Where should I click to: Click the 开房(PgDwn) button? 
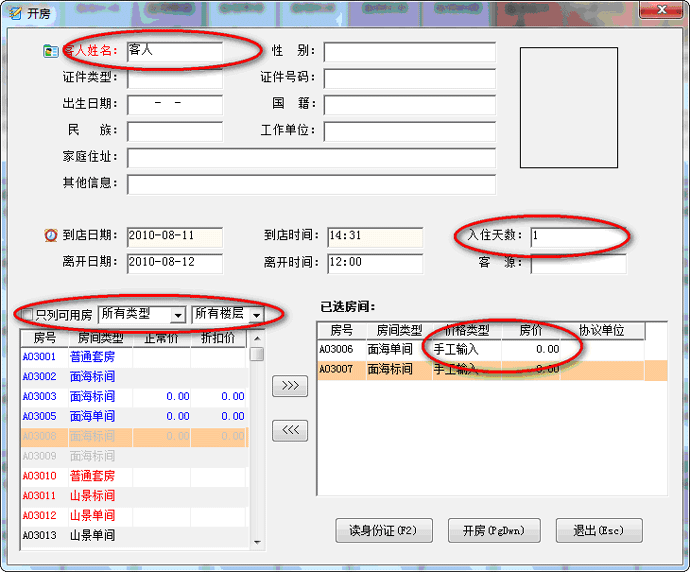point(494,530)
